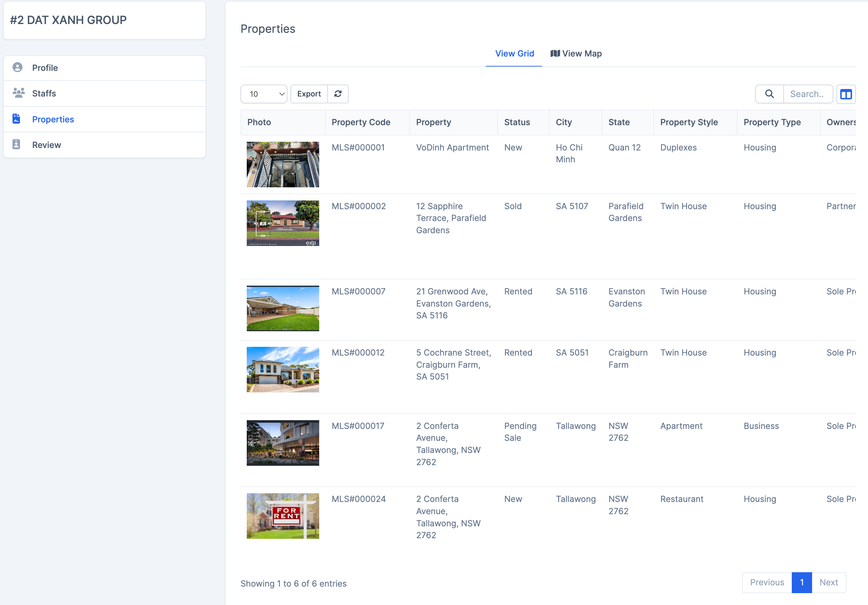Refresh the properties table
Viewport: 868px width, 605px height.
coord(338,94)
